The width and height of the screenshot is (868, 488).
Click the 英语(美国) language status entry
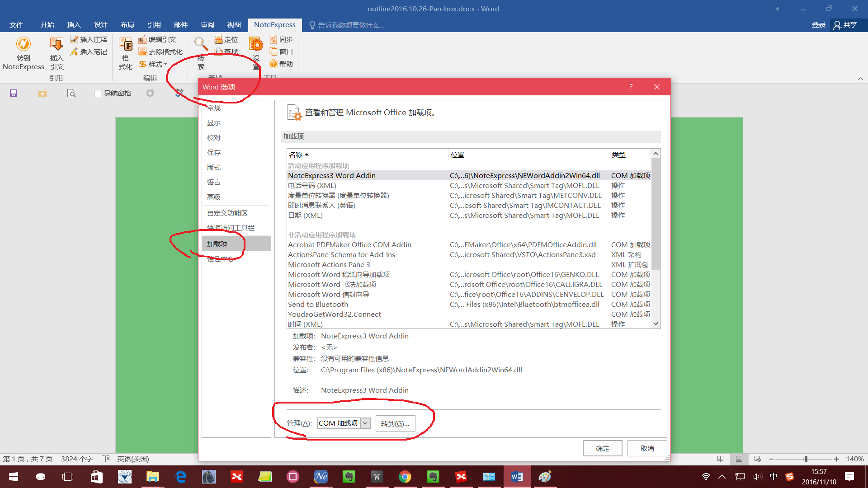coord(133,459)
